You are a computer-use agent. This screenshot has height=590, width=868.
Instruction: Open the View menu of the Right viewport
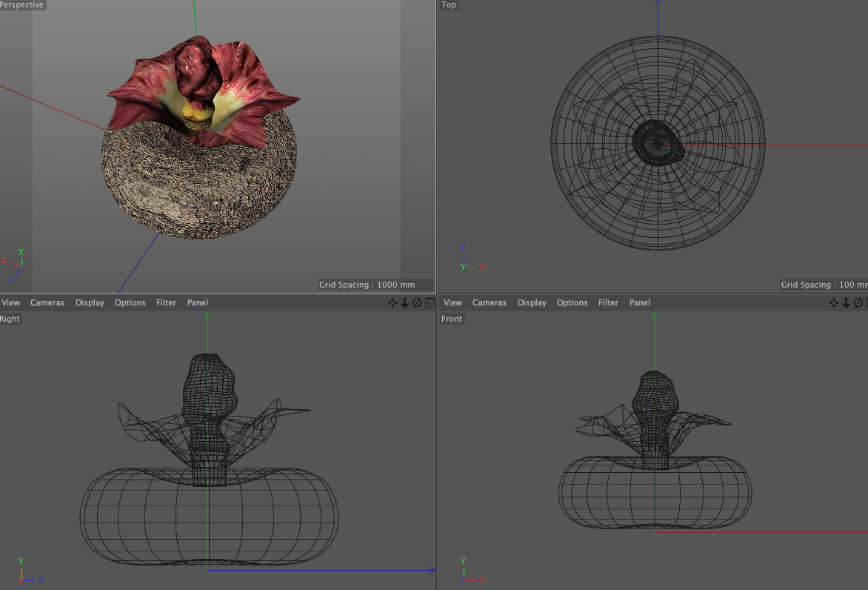pyautogui.click(x=11, y=302)
